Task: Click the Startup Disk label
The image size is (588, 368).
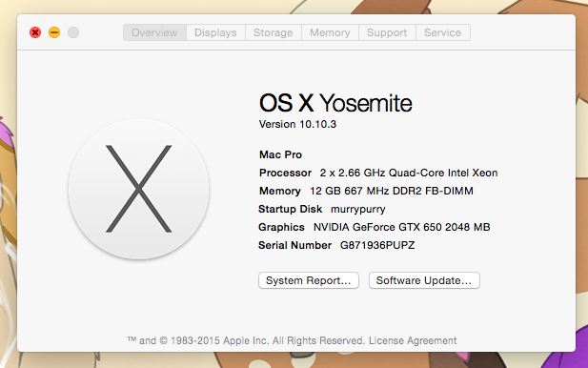Action: (290, 209)
